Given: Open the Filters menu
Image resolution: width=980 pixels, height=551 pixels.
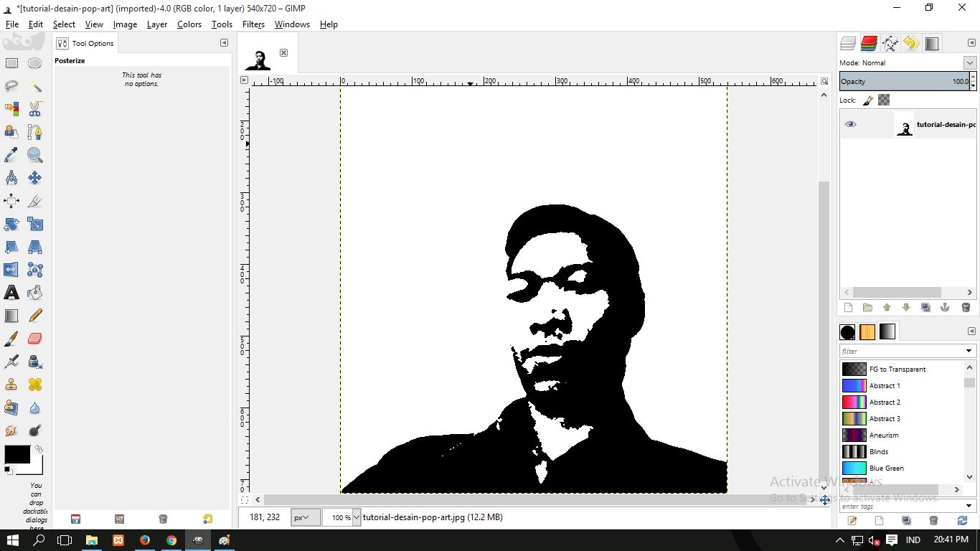Looking at the screenshot, I should click(x=253, y=24).
